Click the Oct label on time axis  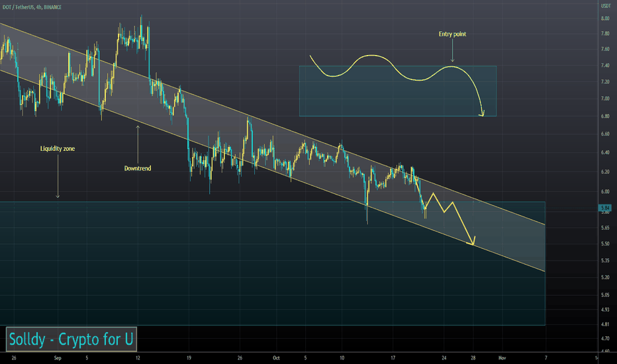click(276, 358)
